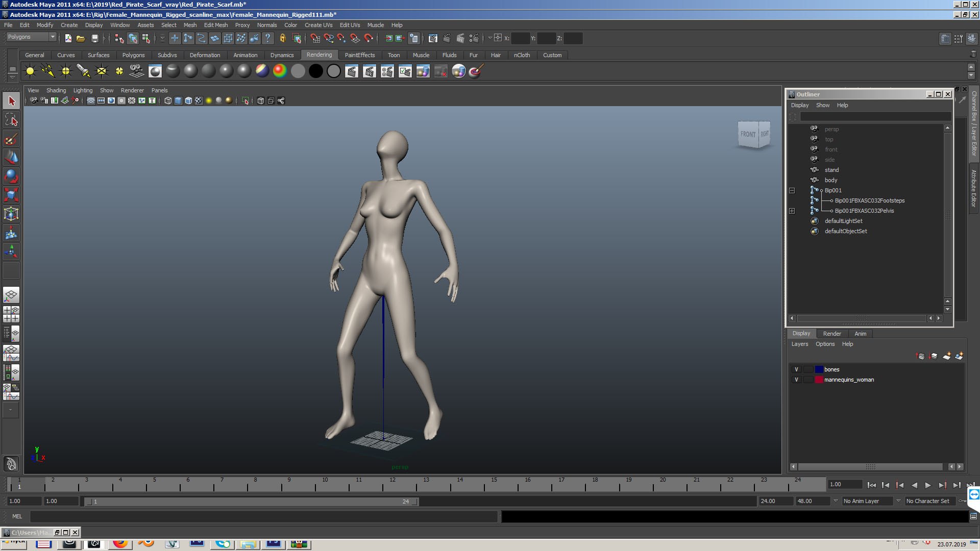Create a spot light from the shelf
This screenshot has height=551, width=980.
tap(84, 71)
